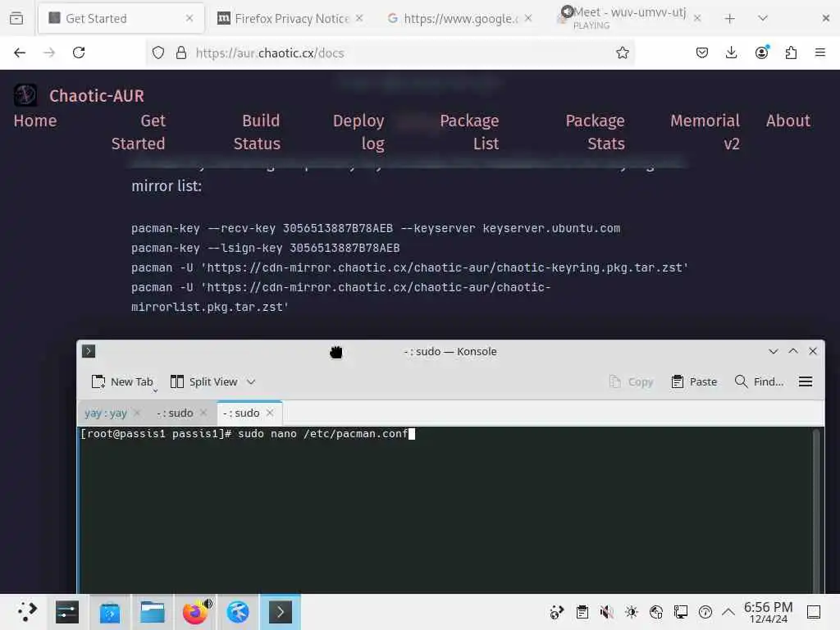List all Firefox tabs dropdown
Viewport: 840px width, 630px height.
763,19
